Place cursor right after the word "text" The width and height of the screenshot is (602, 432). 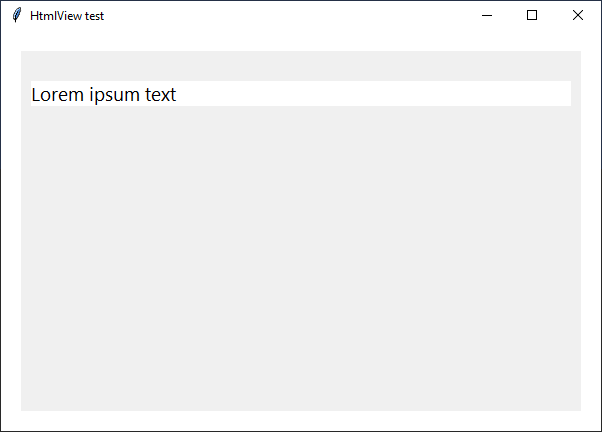pyautogui.click(x=177, y=94)
